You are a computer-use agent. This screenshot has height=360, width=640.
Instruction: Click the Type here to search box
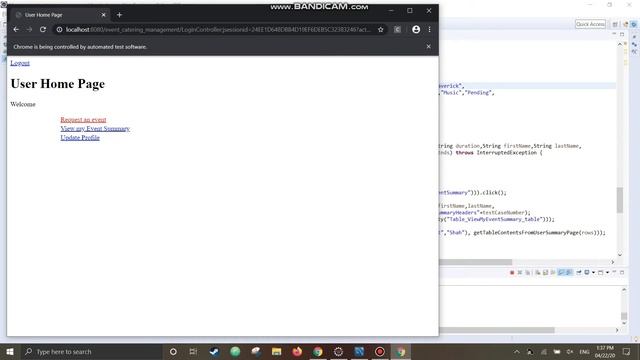[x=92, y=351]
